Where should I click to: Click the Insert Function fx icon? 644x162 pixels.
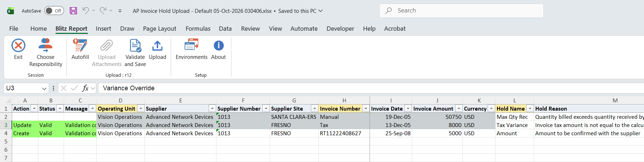click(85, 88)
